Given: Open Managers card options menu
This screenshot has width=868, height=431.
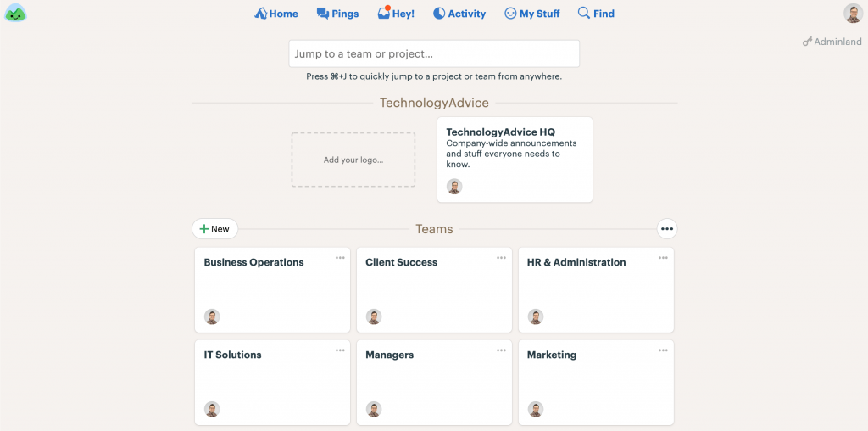Looking at the screenshot, I should pos(502,350).
